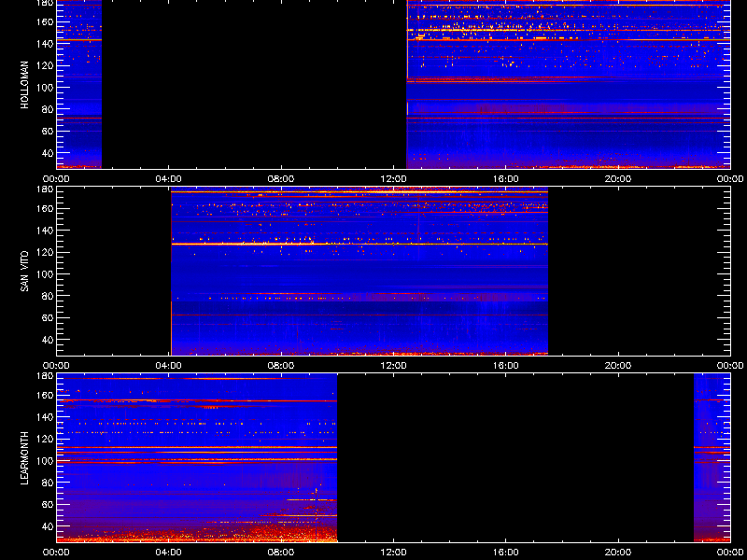This screenshot has width=747, height=560.
Task: Pick the 60 frequency tick on Learmonth axis
Action: pos(49,505)
